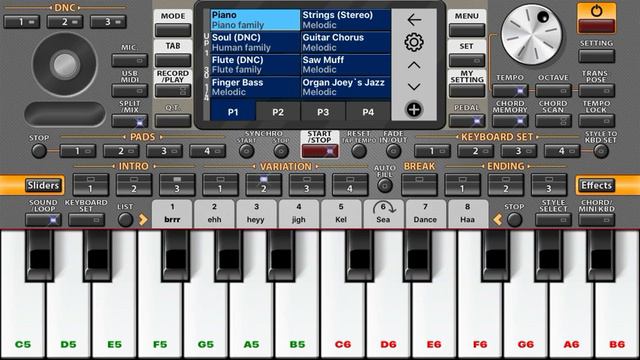Select Strings (Stereo) sound
Screen dimensions: 640x360
pos(345,20)
